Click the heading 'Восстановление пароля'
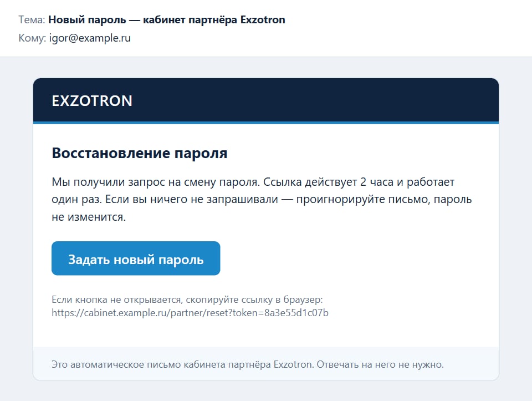 point(140,153)
